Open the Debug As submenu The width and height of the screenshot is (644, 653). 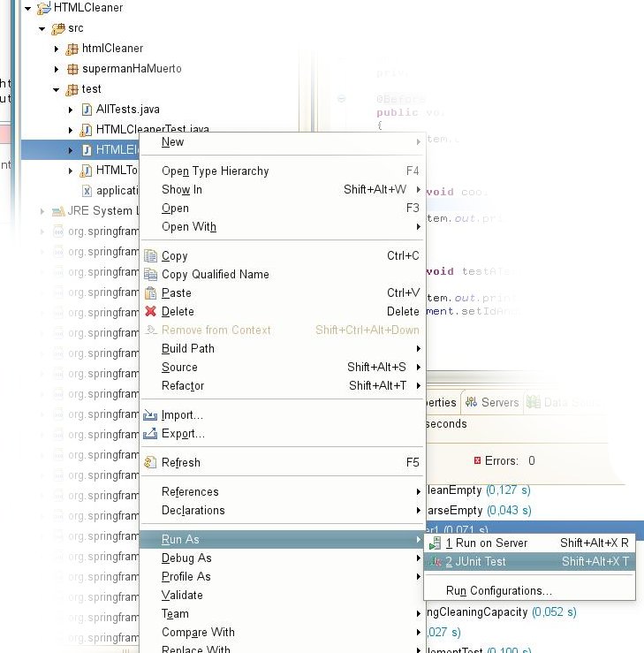coord(186,558)
